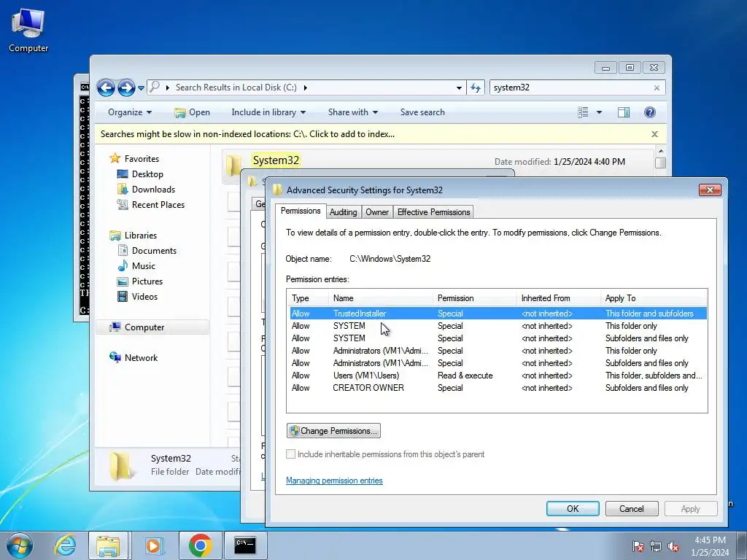Viewport: 747px width, 560px height.
Task: Open Managing permission entries link
Action: click(334, 481)
